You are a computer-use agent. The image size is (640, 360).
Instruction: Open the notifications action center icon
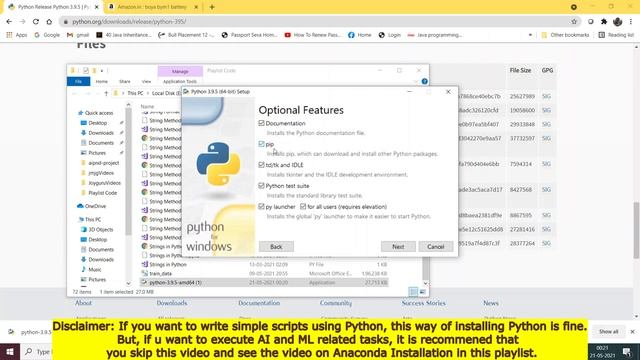click(627, 351)
